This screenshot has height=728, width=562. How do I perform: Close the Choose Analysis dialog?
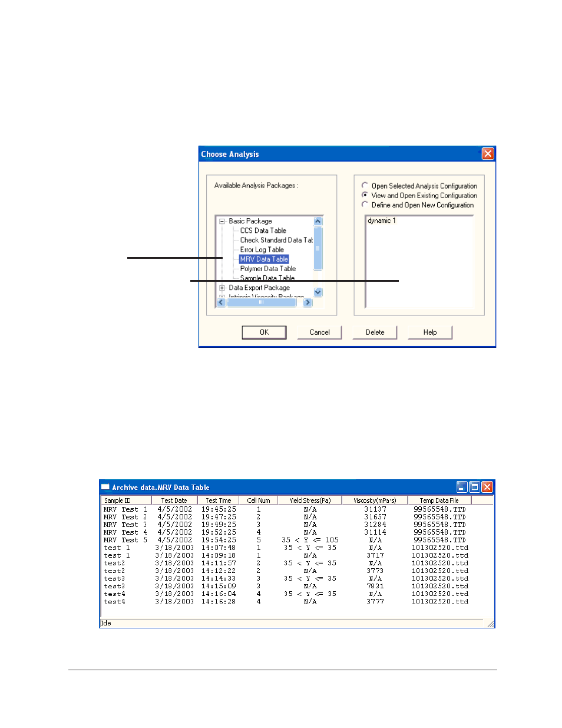click(488, 154)
